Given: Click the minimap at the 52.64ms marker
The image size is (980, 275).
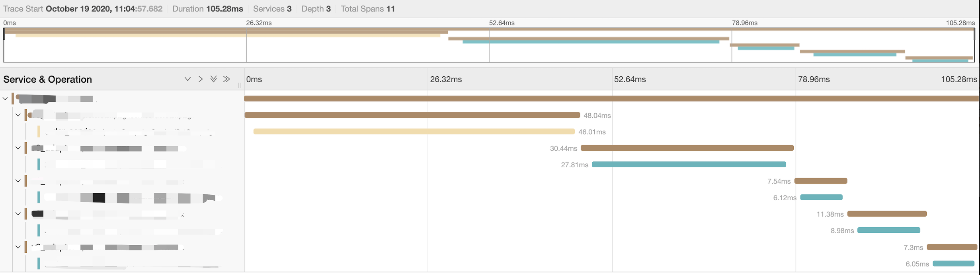Looking at the screenshot, I should [489, 46].
